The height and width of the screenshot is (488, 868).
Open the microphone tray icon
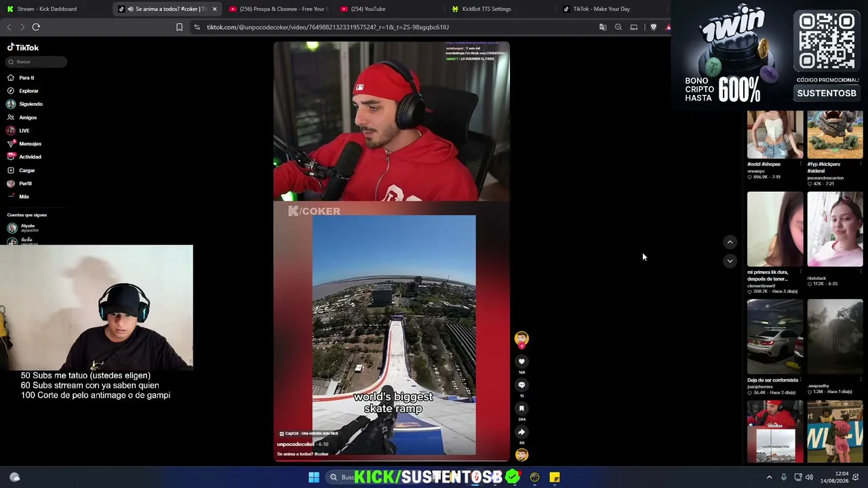pos(784,477)
